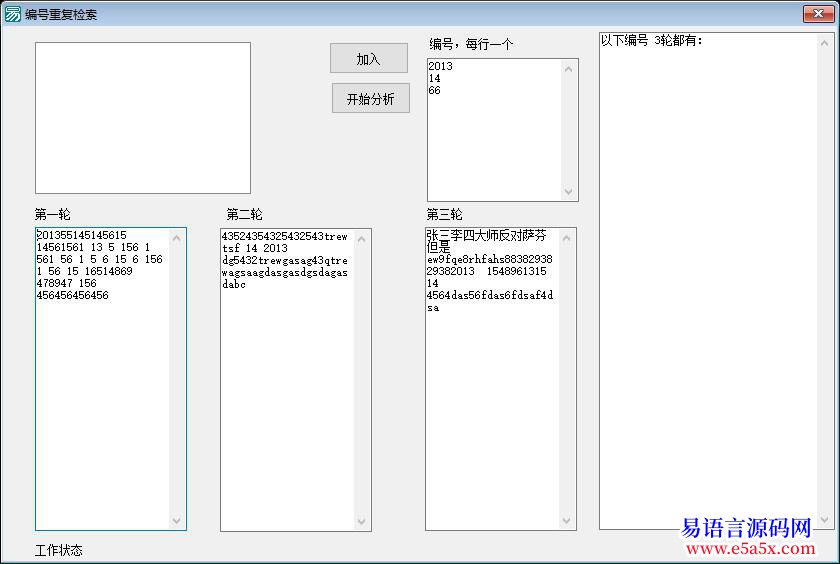Hit the down arrow of 第二轮 scrollbar
This screenshot has width=840, height=564.
pos(362,521)
